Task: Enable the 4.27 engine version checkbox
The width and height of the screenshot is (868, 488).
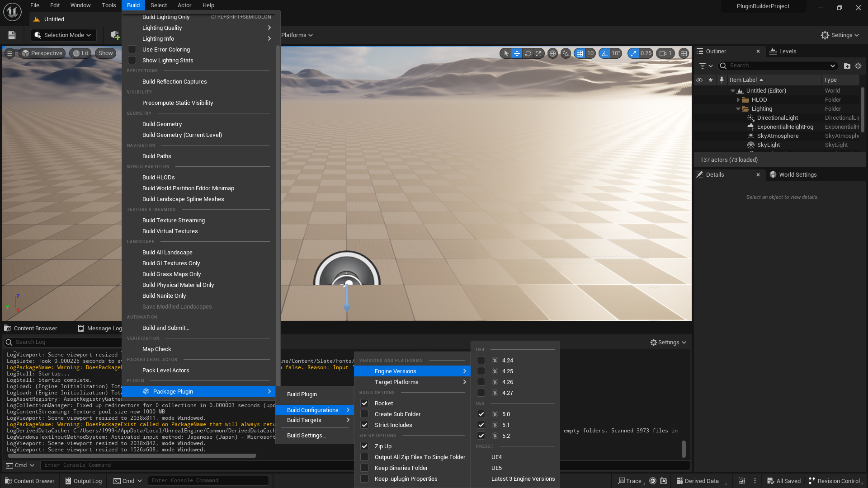Action: [x=481, y=393]
